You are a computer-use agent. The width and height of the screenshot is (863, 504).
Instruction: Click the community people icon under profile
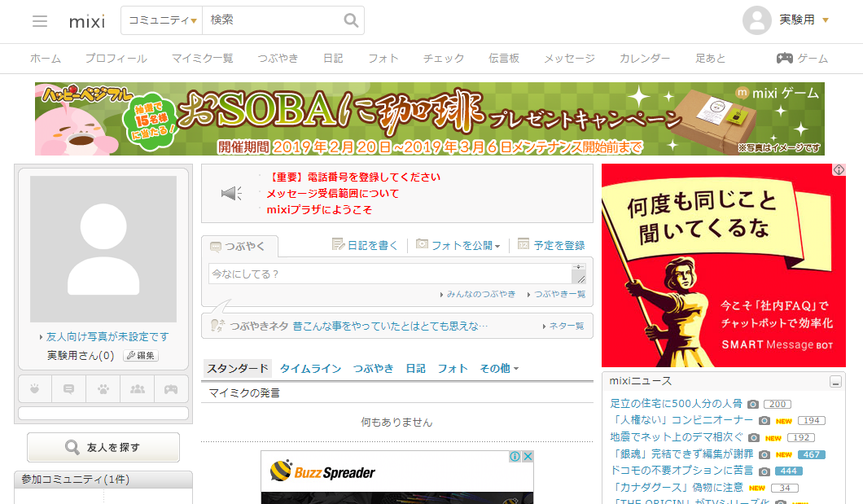point(138,389)
